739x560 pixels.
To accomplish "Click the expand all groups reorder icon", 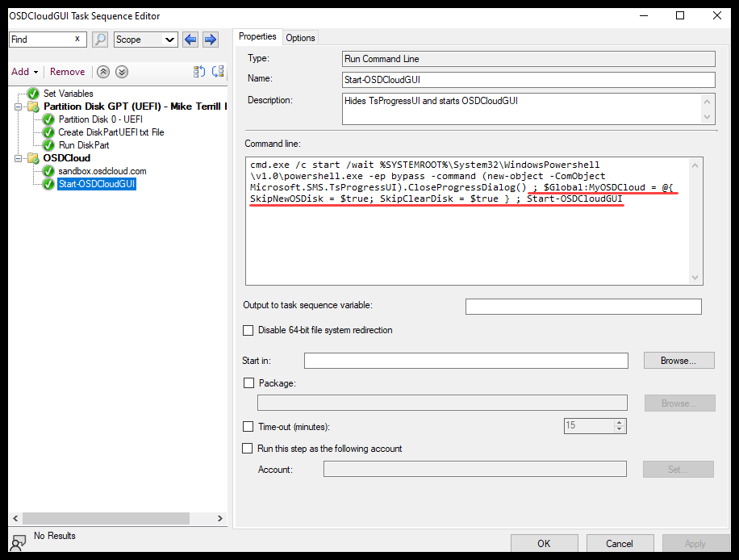I will point(218,71).
